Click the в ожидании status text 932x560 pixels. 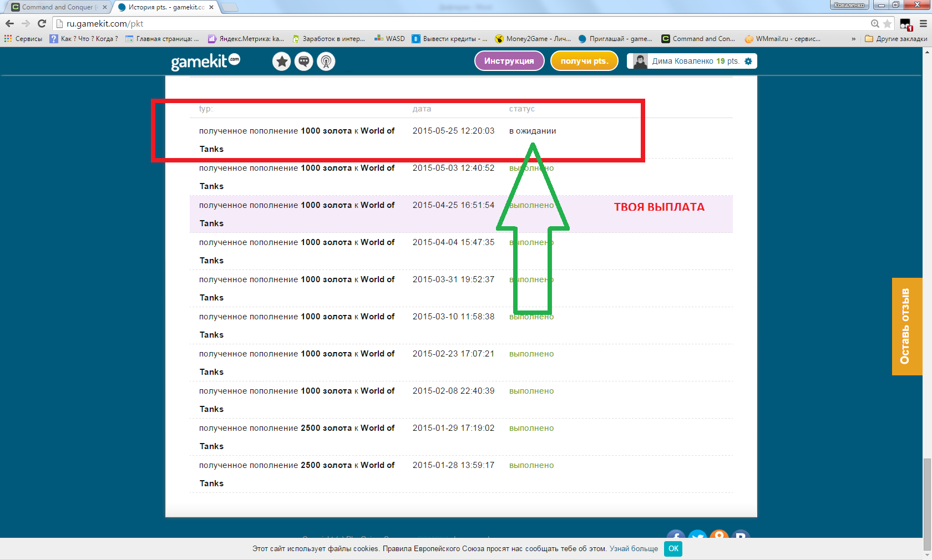point(533,131)
